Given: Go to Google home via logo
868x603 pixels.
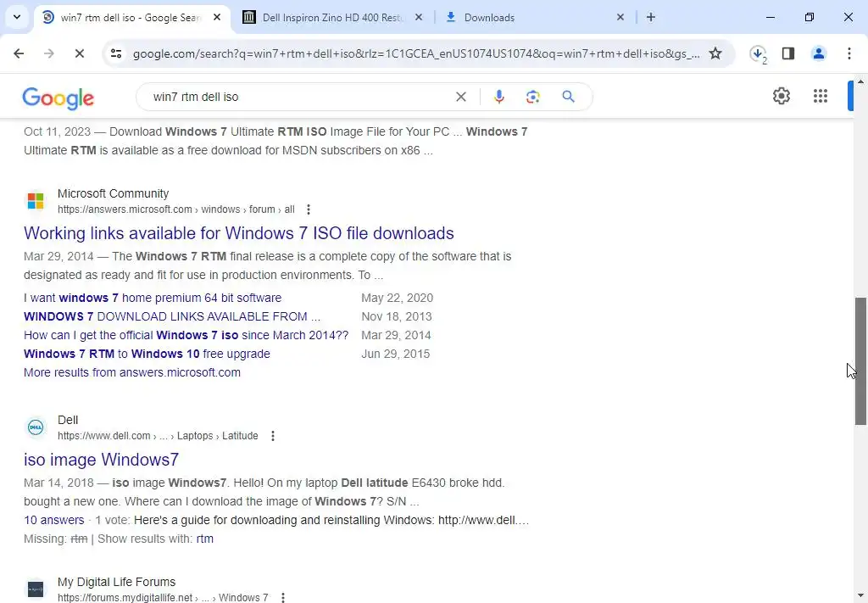Looking at the screenshot, I should tap(58, 98).
